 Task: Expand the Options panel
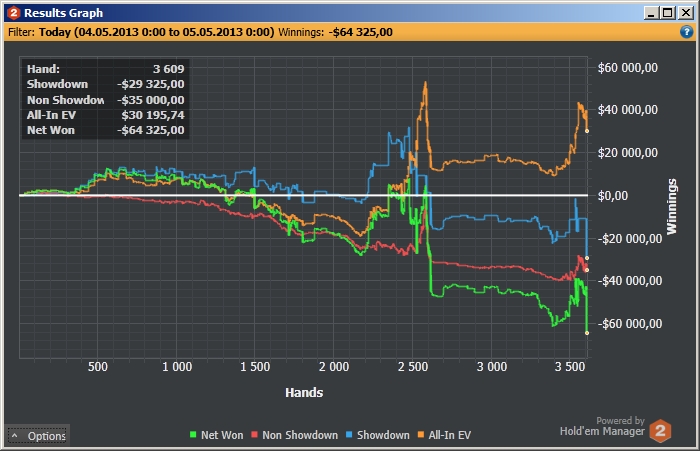38,436
